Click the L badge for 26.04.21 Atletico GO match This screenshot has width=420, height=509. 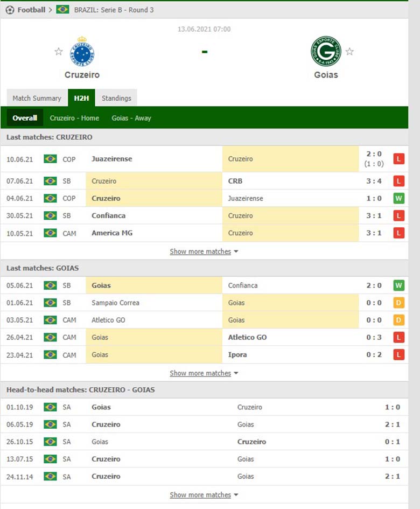tap(398, 338)
